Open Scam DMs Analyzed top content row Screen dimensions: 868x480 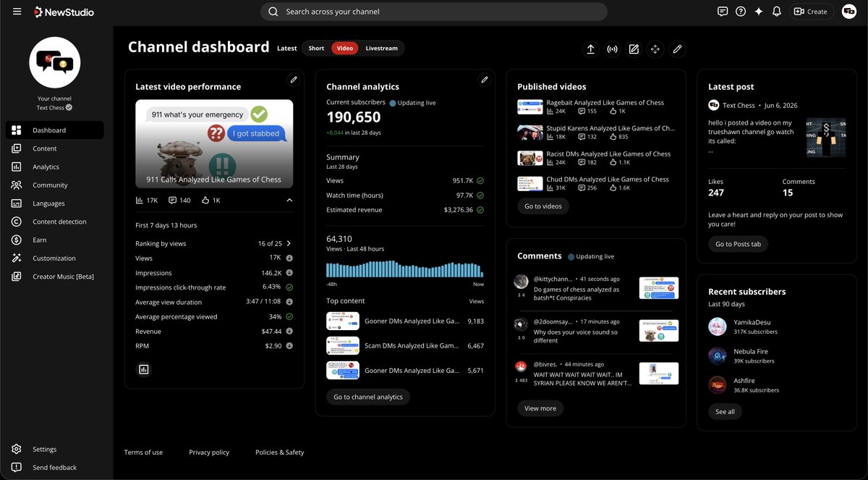click(405, 345)
